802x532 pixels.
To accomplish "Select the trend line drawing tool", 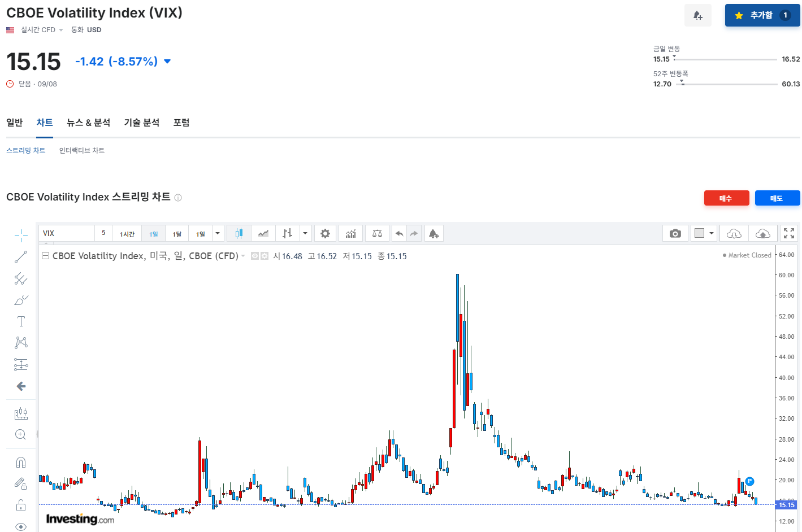I will 21,257.
